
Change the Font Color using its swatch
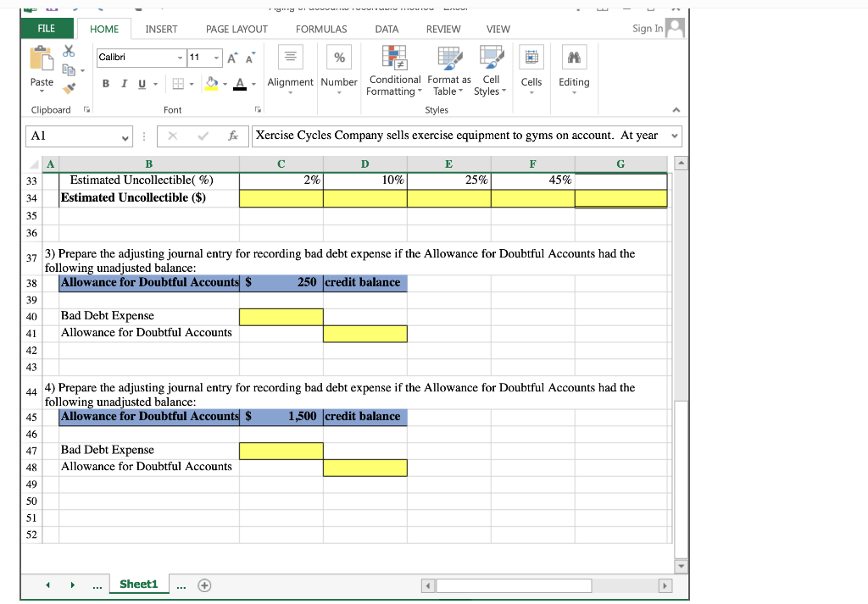(x=240, y=84)
